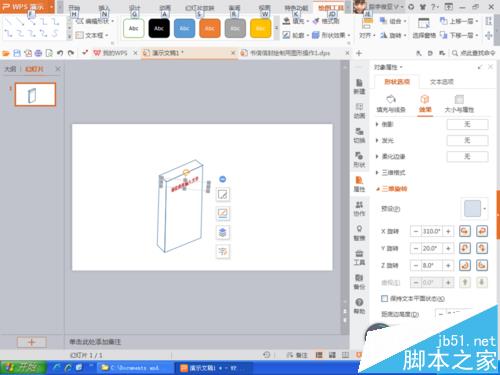Select the 演示文稿1 document tab
The image size is (500, 375).
pos(189,53)
